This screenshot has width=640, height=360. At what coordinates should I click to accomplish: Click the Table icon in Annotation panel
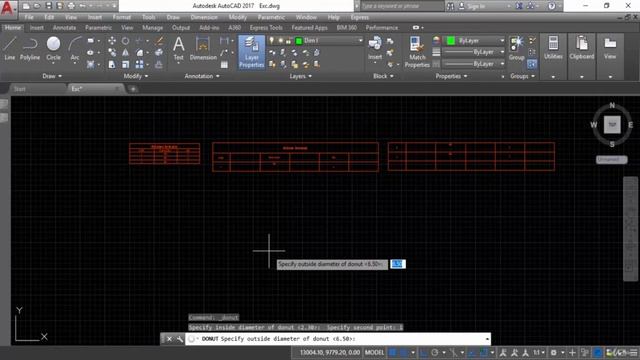(x=224, y=64)
